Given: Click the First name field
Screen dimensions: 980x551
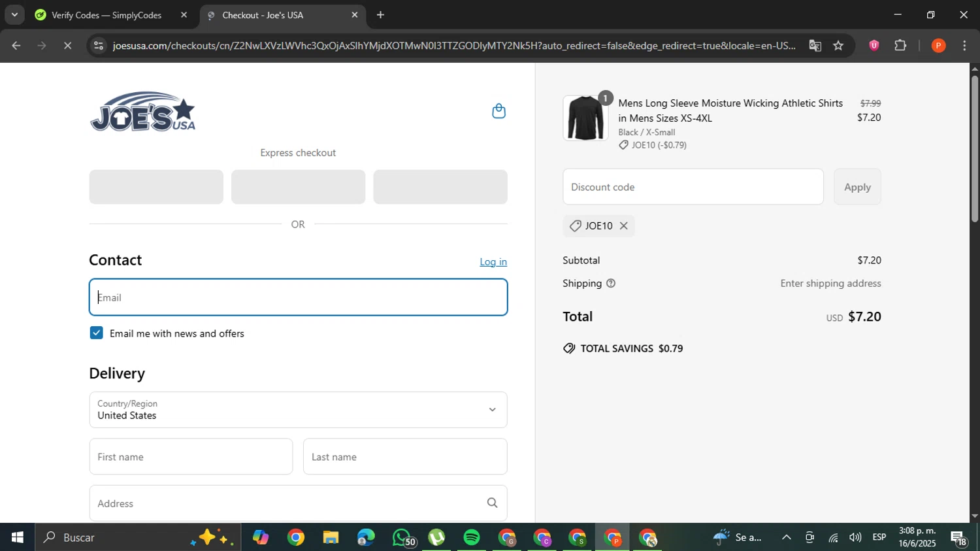Looking at the screenshot, I should 191,456.
